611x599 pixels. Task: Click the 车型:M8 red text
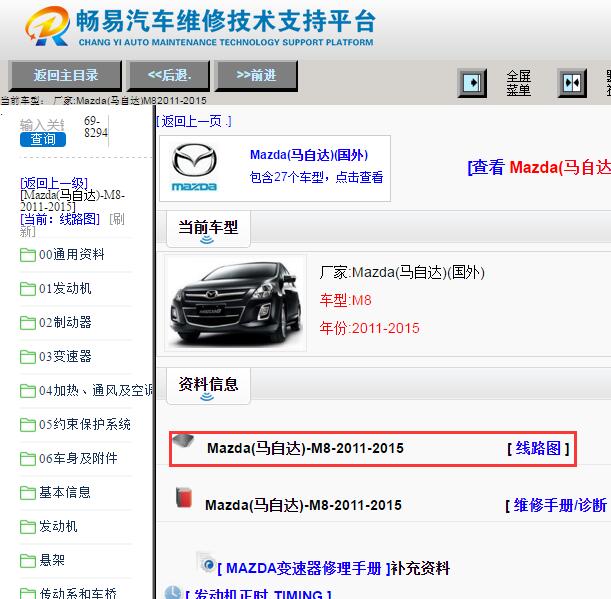point(346,300)
